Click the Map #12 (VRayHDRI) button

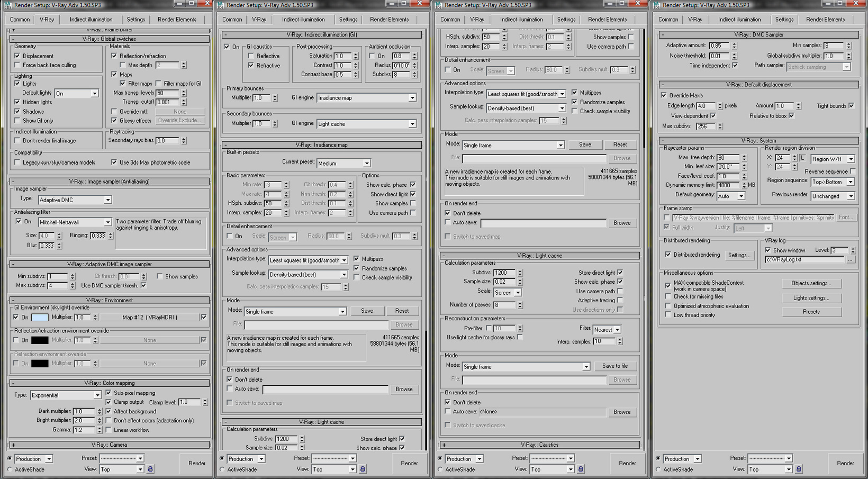pyautogui.click(x=150, y=318)
